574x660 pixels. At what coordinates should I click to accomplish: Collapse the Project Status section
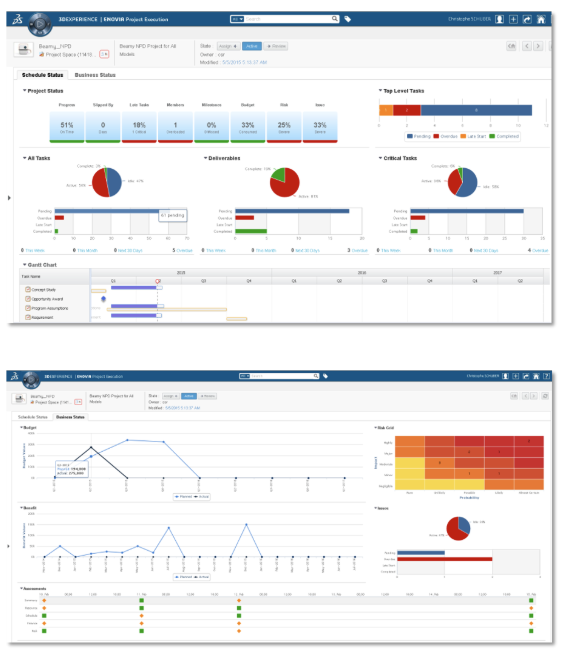pyautogui.click(x=24, y=90)
